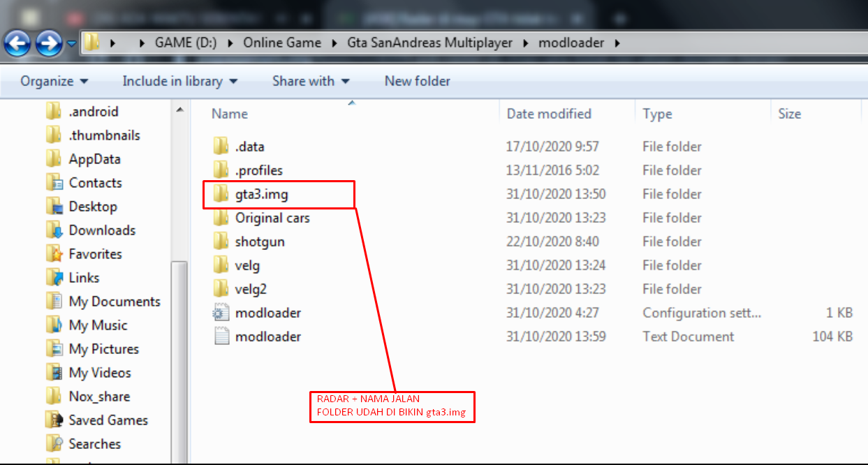This screenshot has height=465, width=868.
Task: Select the gta3.img folder icon
Action: coord(221,194)
